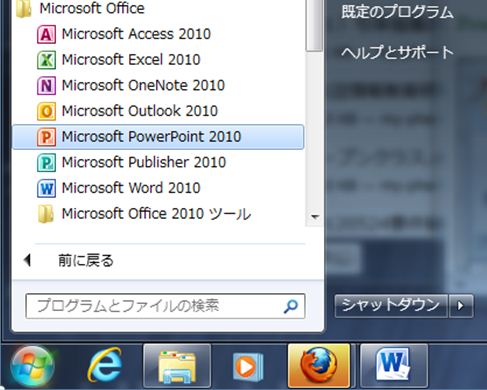Launch Microsoft Word 2010 label
This screenshot has width=487, height=390.
(131, 188)
